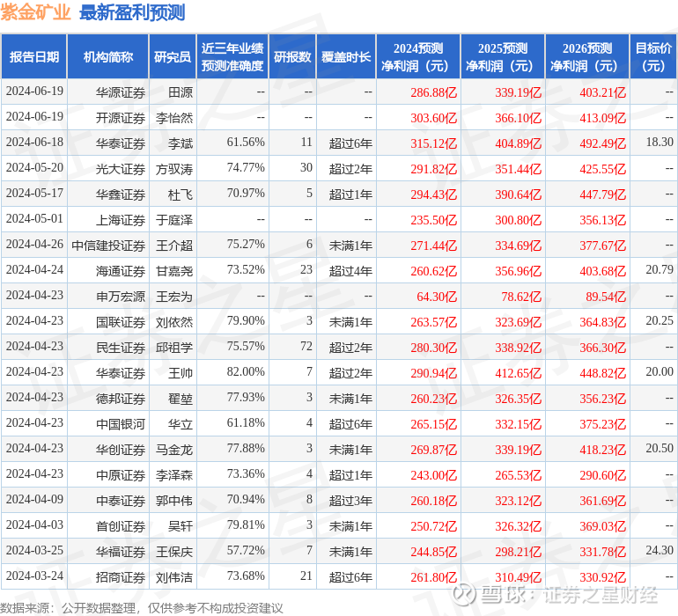Click the 290.60亿 profit value
This screenshot has width=678, height=616.
tap(603, 474)
